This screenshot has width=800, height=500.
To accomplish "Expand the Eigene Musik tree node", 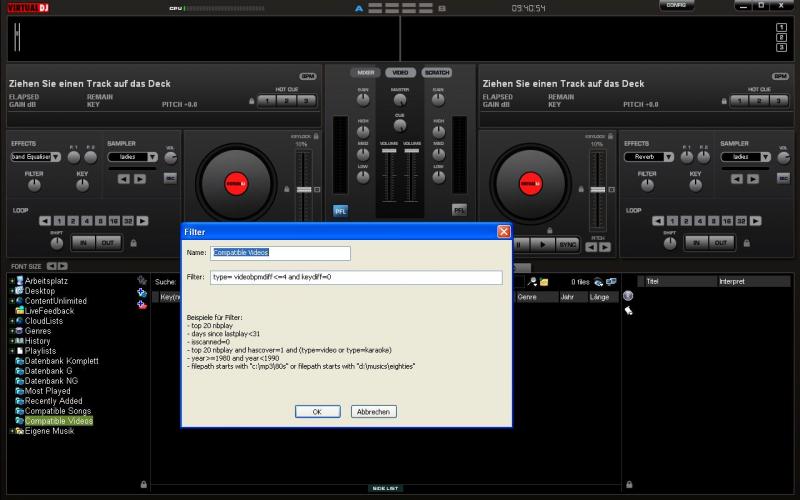I will pos(12,431).
